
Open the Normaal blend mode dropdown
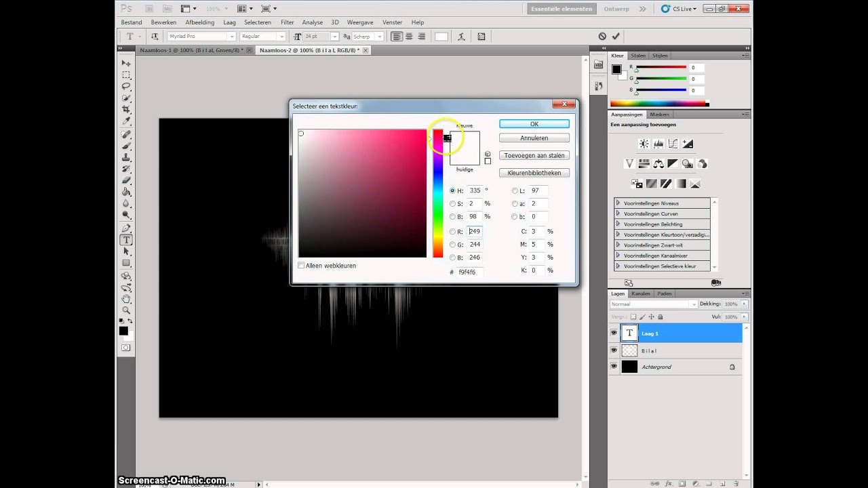click(653, 304)
